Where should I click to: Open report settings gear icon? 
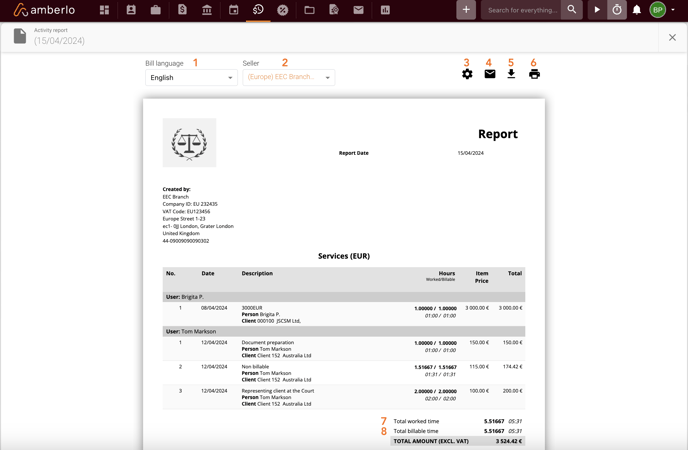tap(467, 74)
